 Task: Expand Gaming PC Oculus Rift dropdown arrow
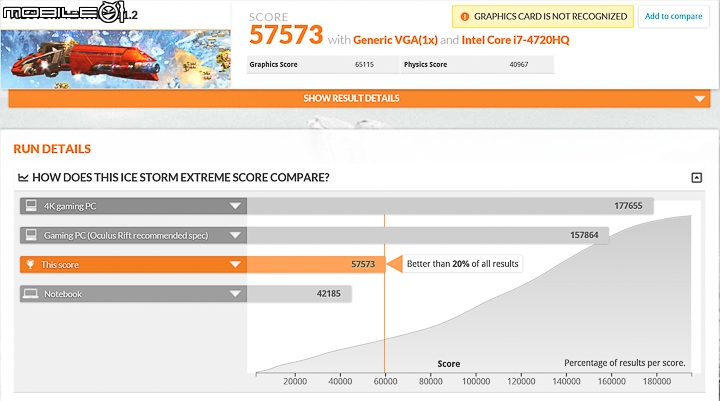coord(235,235)
